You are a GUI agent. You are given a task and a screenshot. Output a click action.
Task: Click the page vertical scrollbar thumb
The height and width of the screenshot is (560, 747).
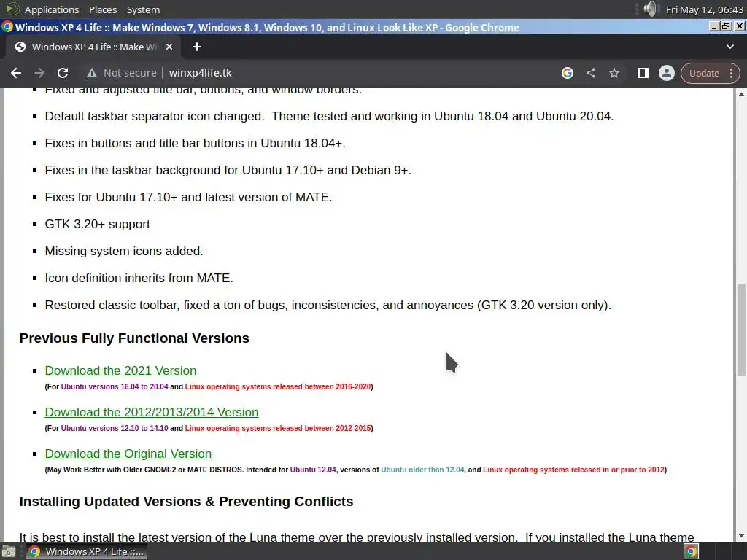click(741, 330)
